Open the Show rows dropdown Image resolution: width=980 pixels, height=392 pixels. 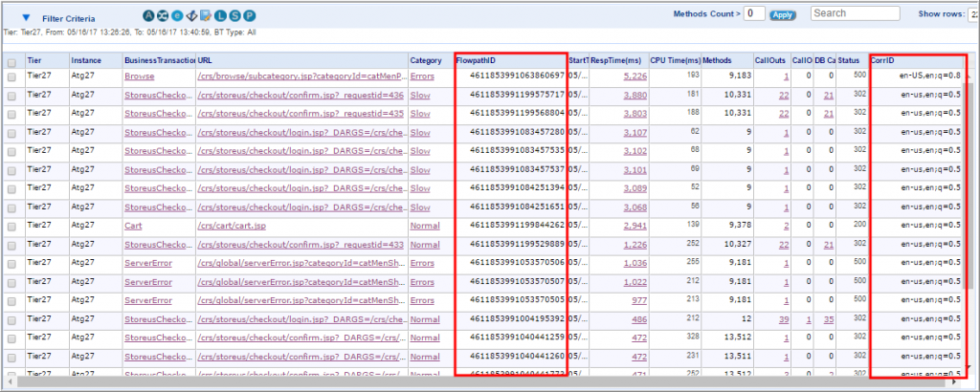[x=973, y=13]
